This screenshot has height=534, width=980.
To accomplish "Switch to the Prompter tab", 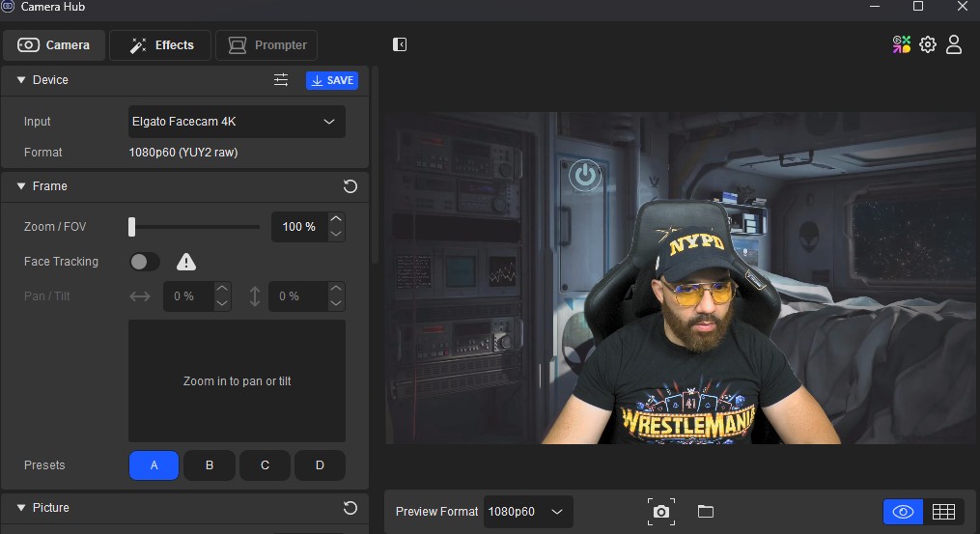I will [266, 45].
